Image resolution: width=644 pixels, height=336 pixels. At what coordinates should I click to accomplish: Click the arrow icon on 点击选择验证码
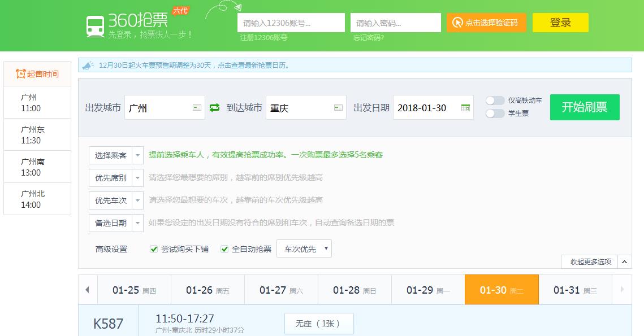457,23
